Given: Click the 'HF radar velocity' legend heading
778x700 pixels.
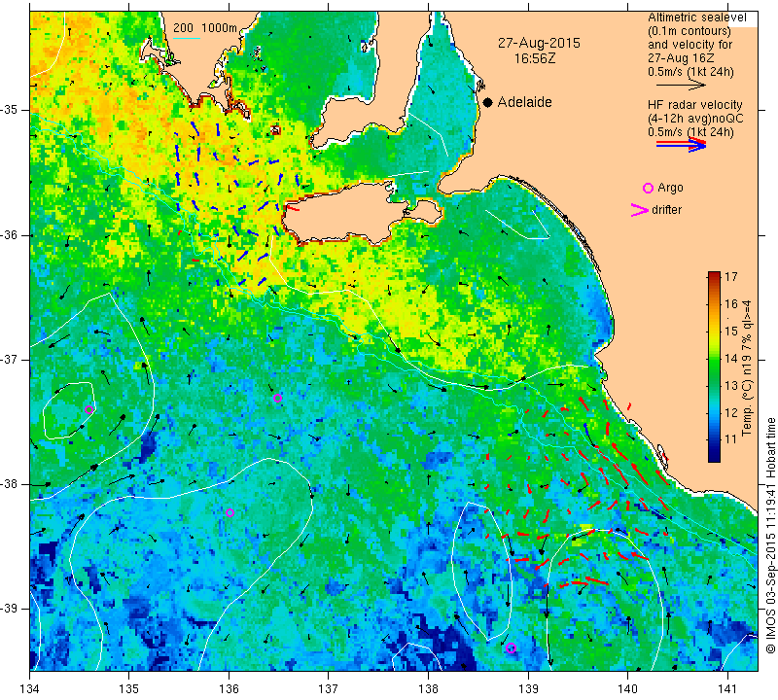Looking at the screenshot, I should pos(694,105).
